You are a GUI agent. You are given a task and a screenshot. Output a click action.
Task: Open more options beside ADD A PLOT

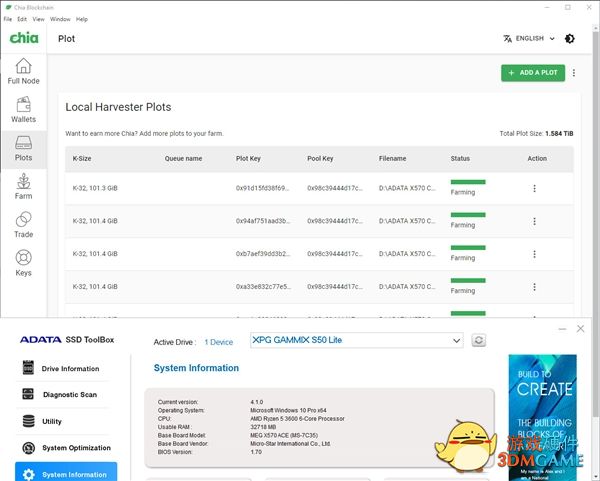(x=574, y=73)
